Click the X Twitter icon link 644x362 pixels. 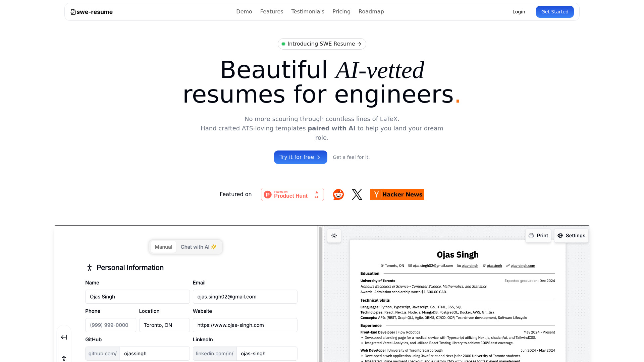point(357,194)
